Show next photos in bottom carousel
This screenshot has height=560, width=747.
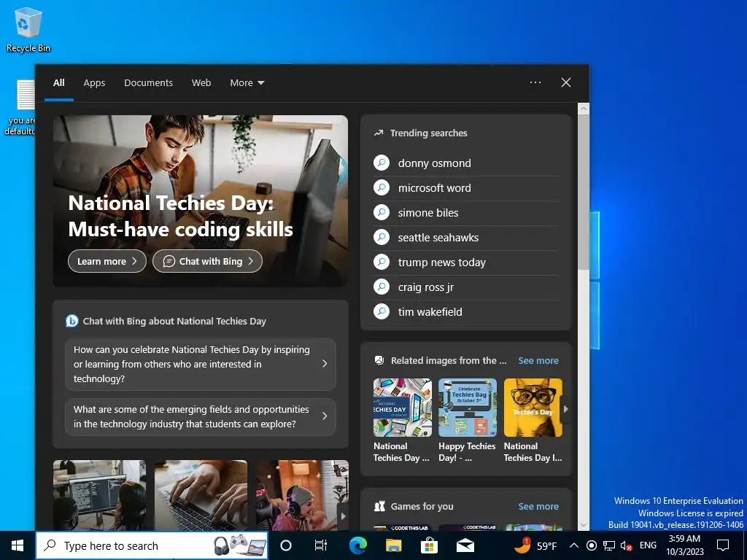pos(343,516)
